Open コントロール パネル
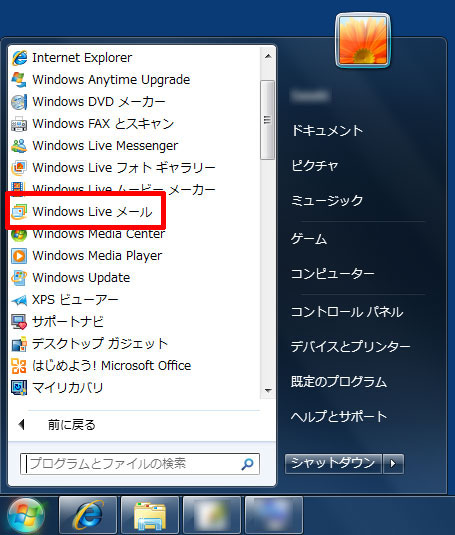This screenshot has height=535, width=455. (x=347, y=312)
